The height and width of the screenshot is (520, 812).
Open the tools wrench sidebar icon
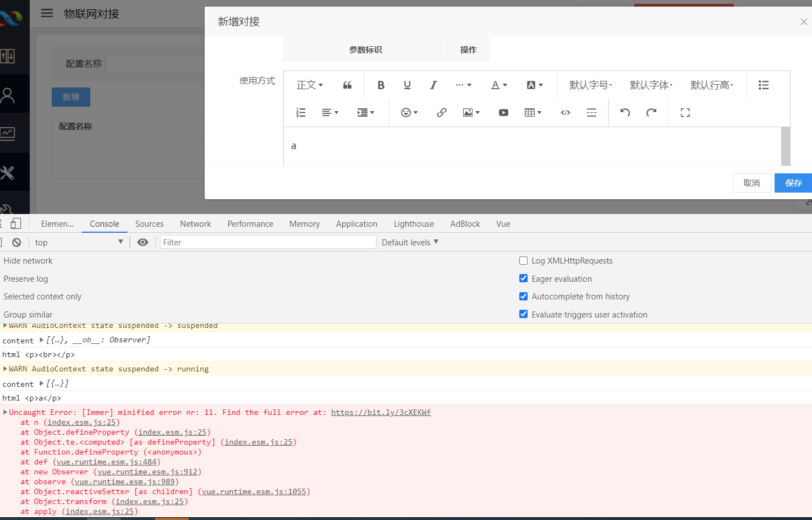point(7,173)
